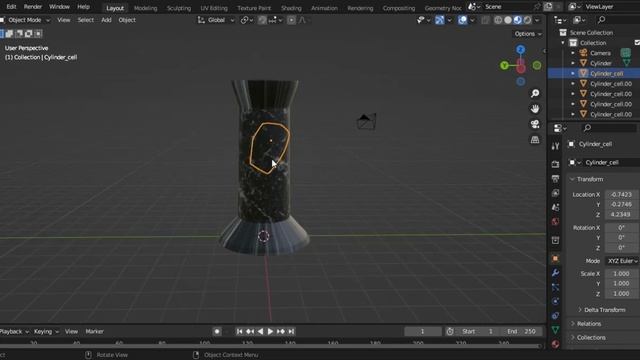The width and height of the screenshot is (640, 360).
Task: Toggle auto keying record button
Action: tap(217, 331)
